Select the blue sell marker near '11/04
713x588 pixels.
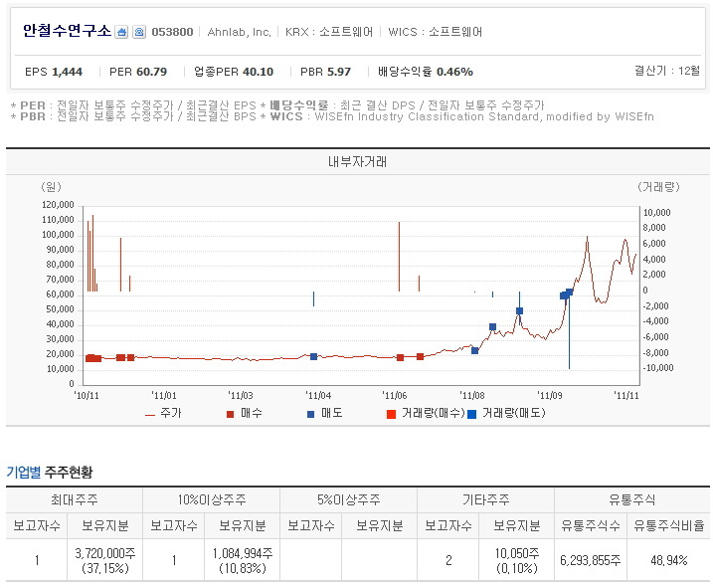(x=313, y=356)
